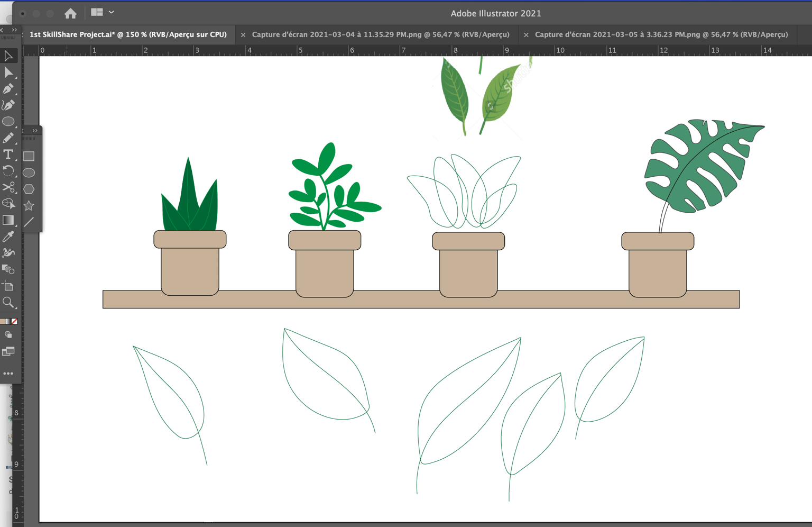This screenshot has height=527, width=812.
Task: Select the Type tool
Action: point(8,154)
